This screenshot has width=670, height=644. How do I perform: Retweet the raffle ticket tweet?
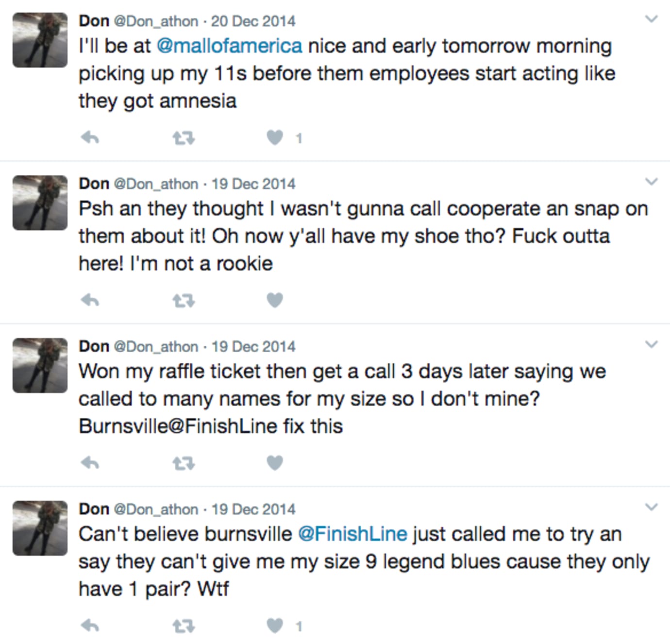tap(184, 464)
